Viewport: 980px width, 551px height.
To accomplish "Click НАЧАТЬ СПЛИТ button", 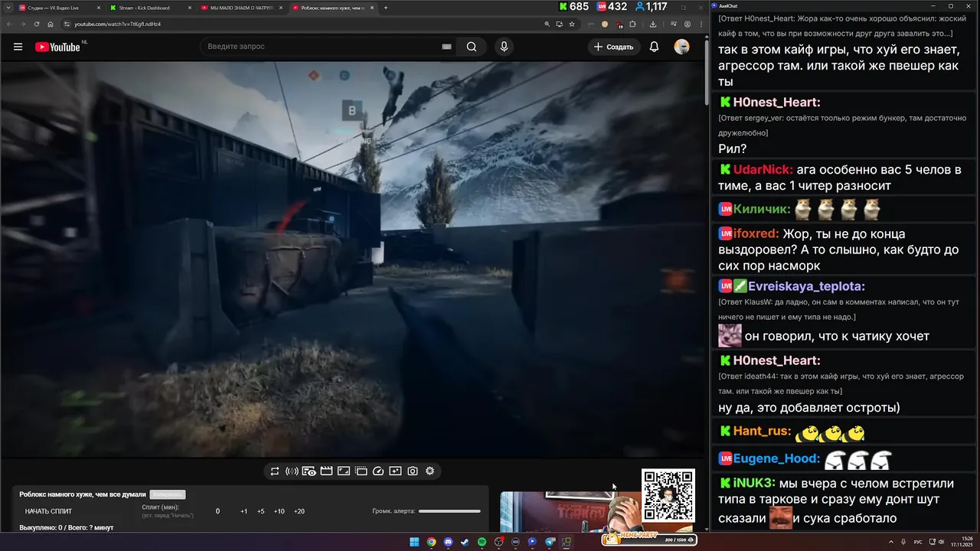I will [x=48, y=511].
